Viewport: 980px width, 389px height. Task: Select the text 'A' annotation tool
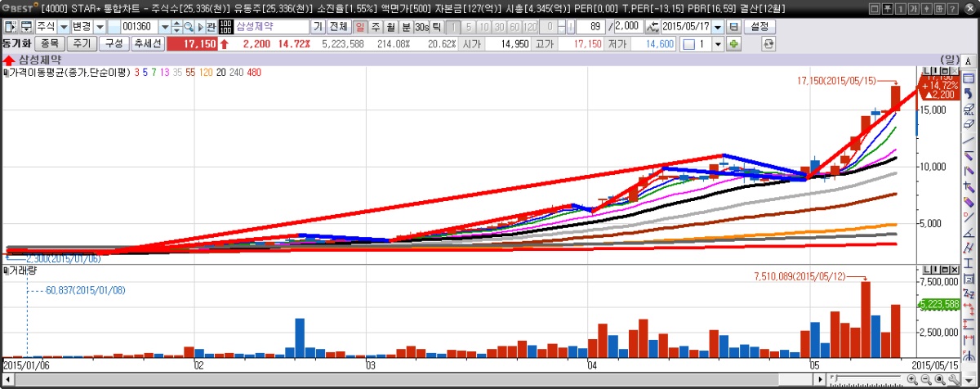[968, 61]
